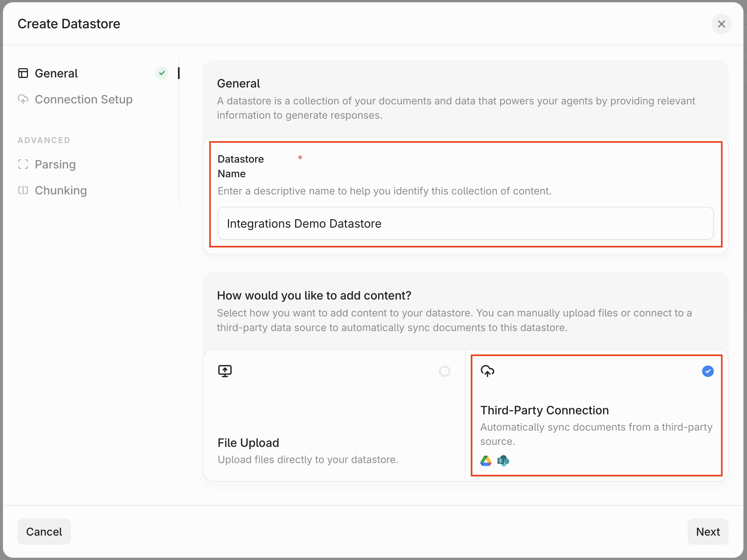747x560 pixels.
Task: Toggle the Third-Party Connection blue radio check
Action: click(708, 371)
